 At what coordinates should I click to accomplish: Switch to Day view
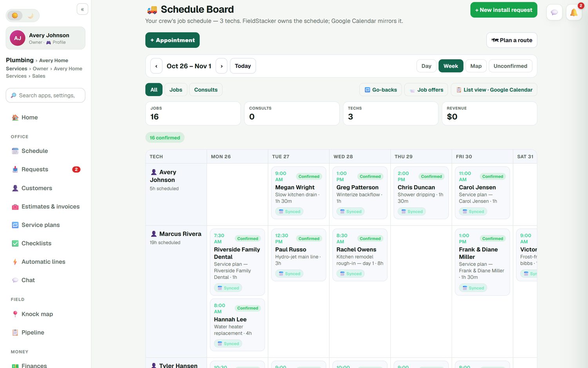(426, 66)
